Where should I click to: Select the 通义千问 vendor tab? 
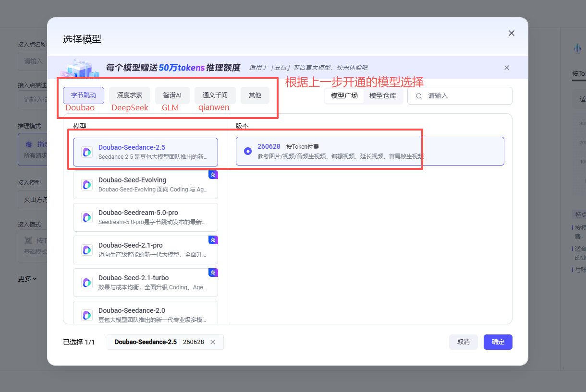coord(215,95)
